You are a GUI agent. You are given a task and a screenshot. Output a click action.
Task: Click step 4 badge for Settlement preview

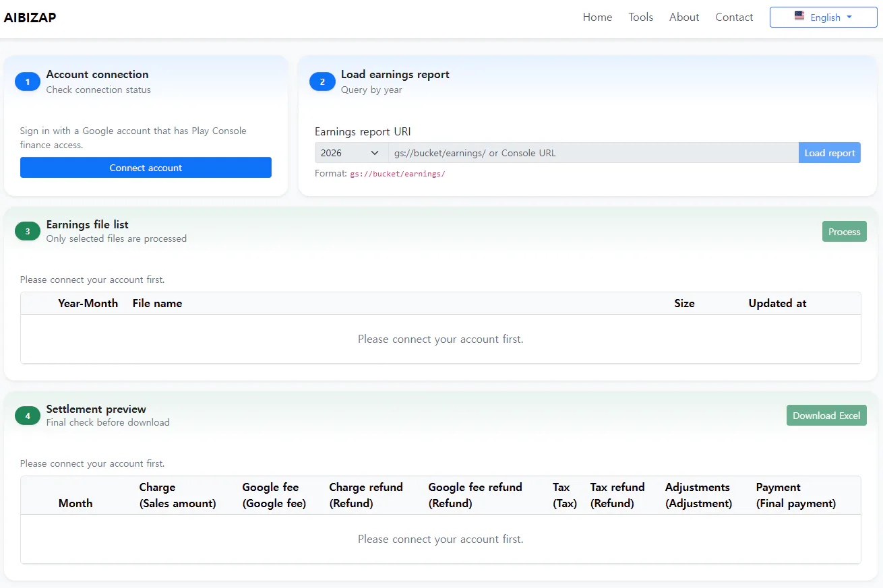coord(28,416)
